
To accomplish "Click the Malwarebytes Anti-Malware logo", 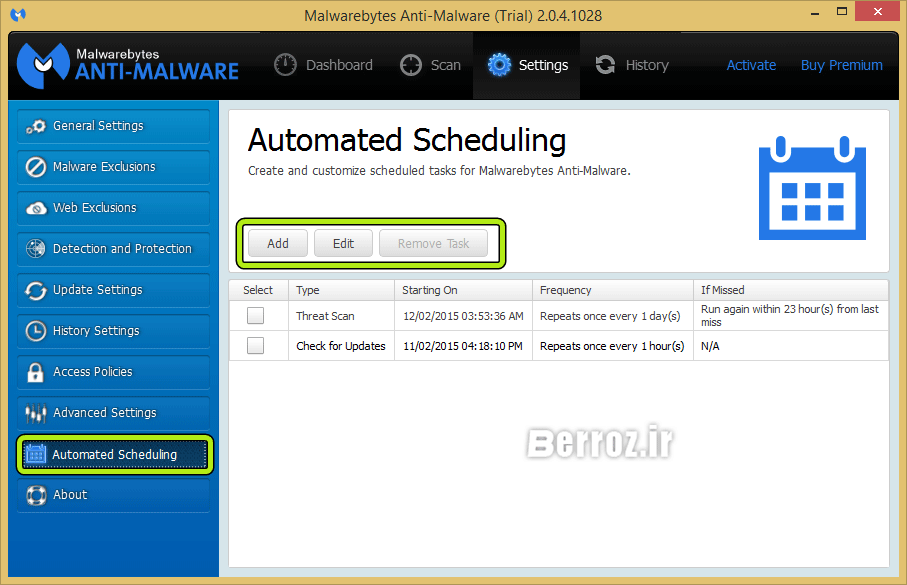I will [128, 65].
